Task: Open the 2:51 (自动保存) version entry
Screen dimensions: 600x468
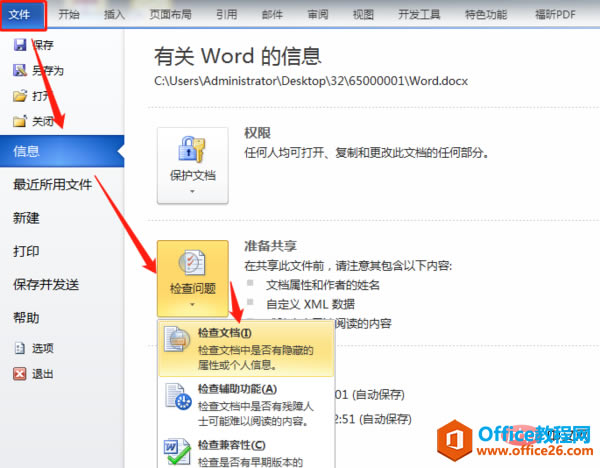Action: (373, 419)
